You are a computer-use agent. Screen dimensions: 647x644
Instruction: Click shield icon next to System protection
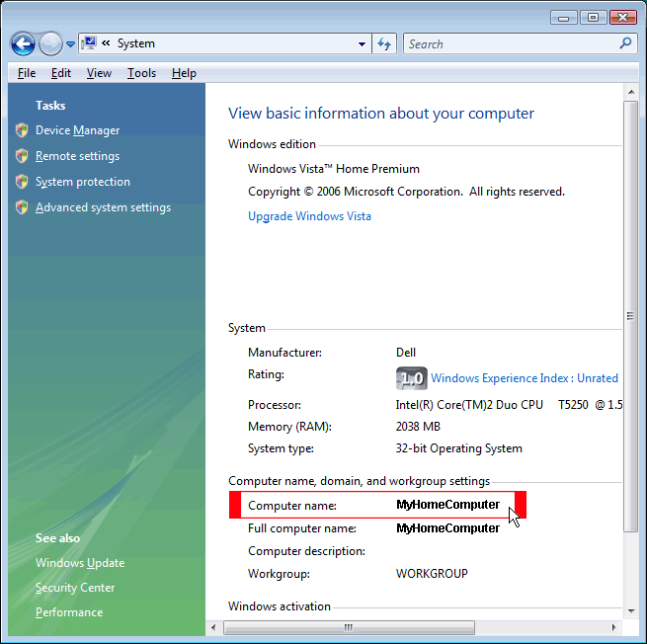22,182
